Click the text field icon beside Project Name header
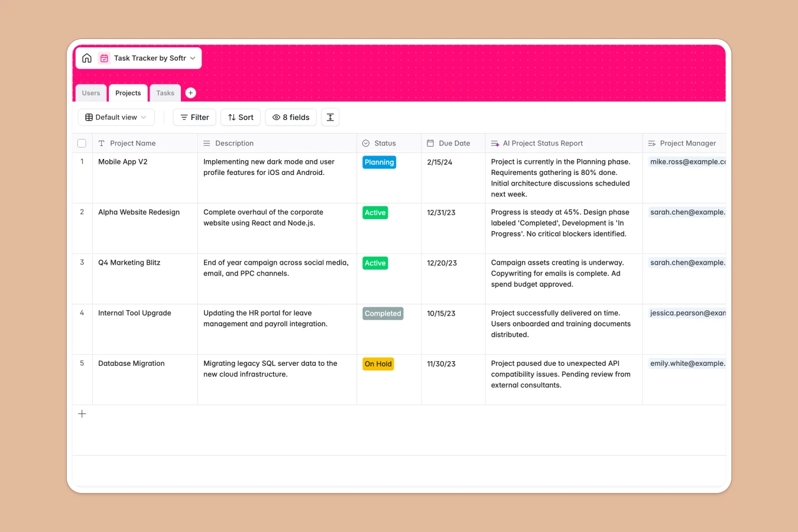The image size is (798, 532). (101, 143)
